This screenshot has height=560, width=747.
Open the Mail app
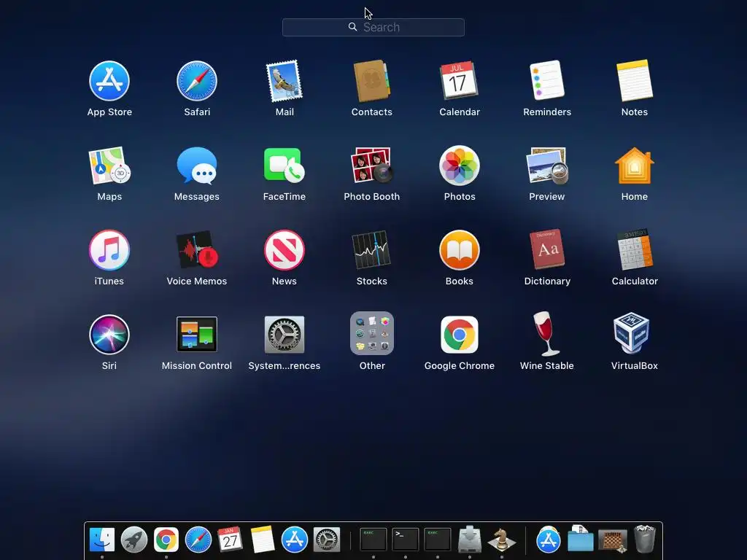[285, 81]
